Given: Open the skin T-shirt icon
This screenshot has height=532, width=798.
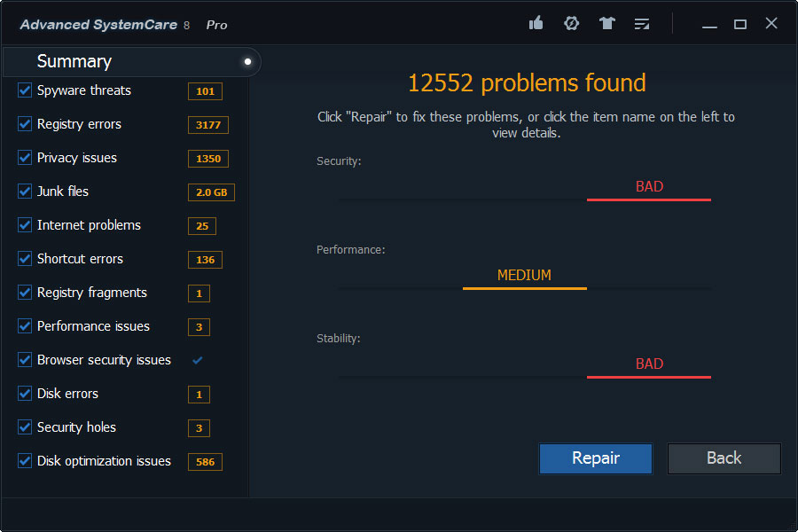Looking at the screenshot, I should pos(606,23).
